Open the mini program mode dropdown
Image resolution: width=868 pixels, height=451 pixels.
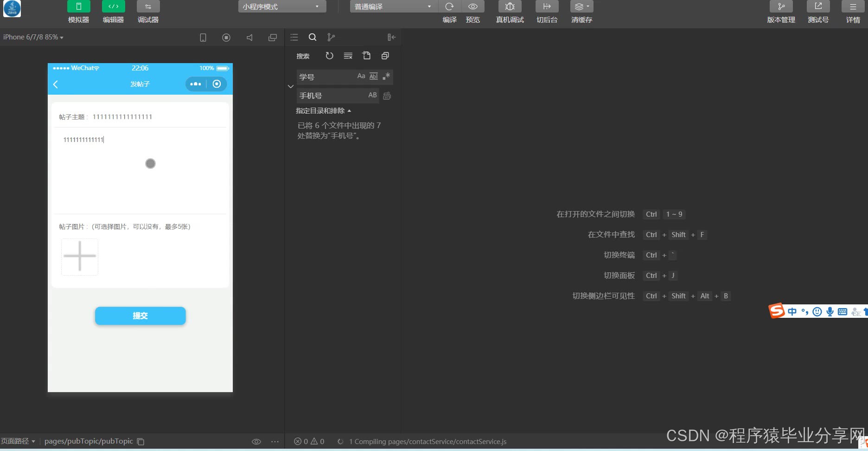(282, 6)
